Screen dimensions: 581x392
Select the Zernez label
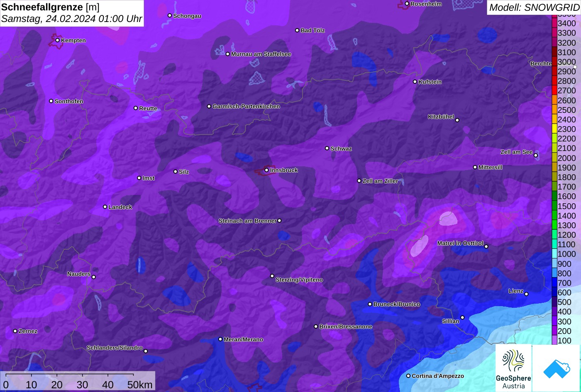(x=28, y=331)
